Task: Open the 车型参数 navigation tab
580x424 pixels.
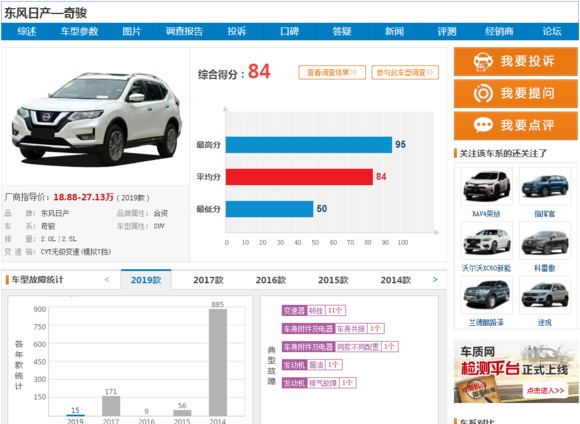Action: (x=80, y=31)
